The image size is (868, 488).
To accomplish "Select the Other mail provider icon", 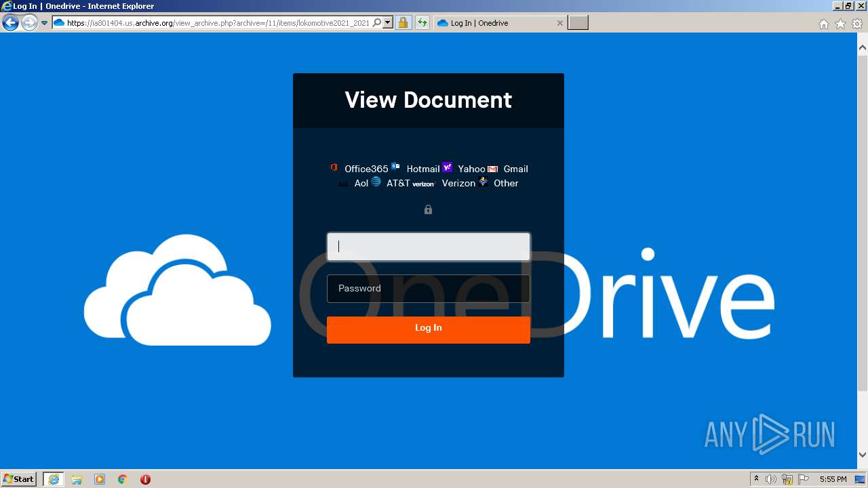I will 484,182.
